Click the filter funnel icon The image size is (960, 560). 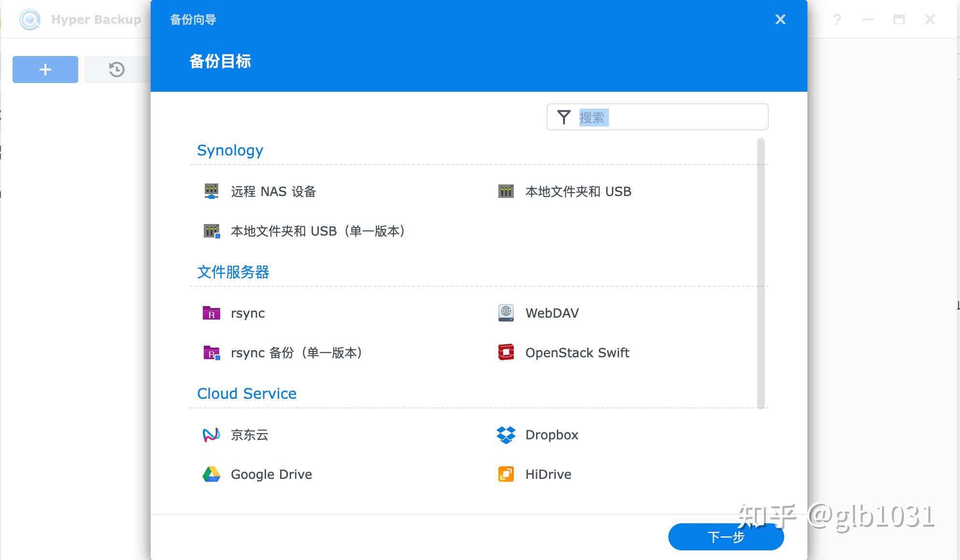pos(564,117)
